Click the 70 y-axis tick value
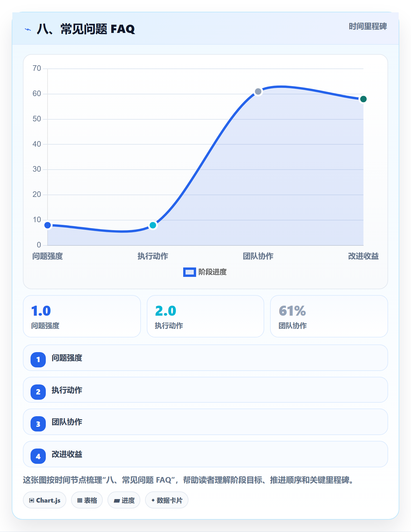Image resolution: width=411 pixels, height=532 pixels. click(x=37, y=68)
